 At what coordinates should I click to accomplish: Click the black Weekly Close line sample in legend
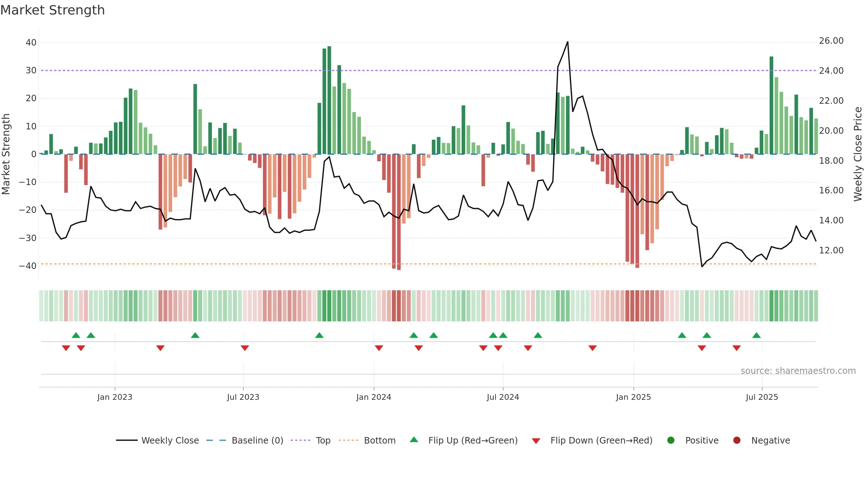pos(127,440)
